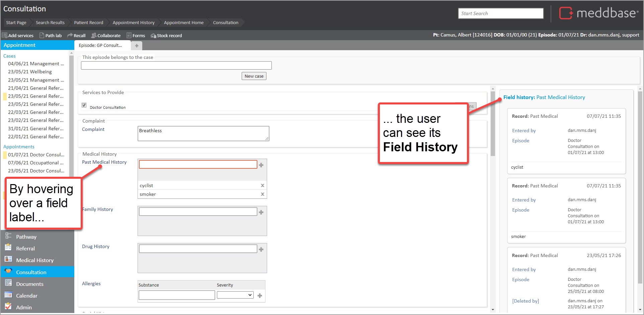Viewport: 644px width, 315px height.
Task: Select the 23/05/21 Wellbeing case
Action: pos(30,72)
